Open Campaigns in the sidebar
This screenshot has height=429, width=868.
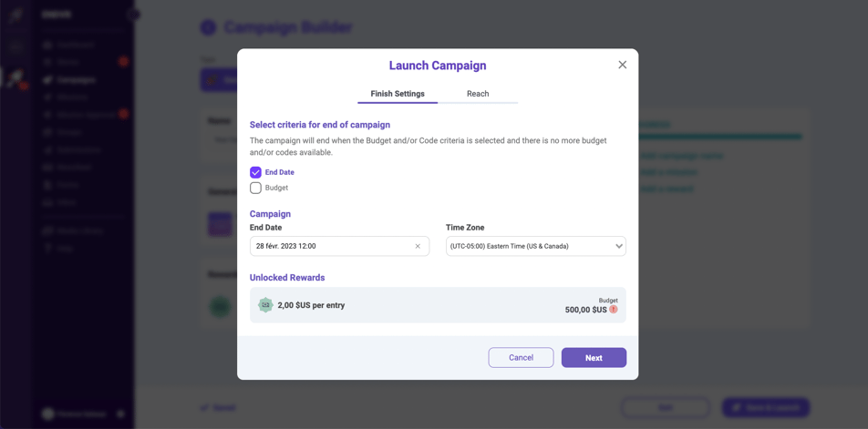pyautogui.click(x=77, y=79)
